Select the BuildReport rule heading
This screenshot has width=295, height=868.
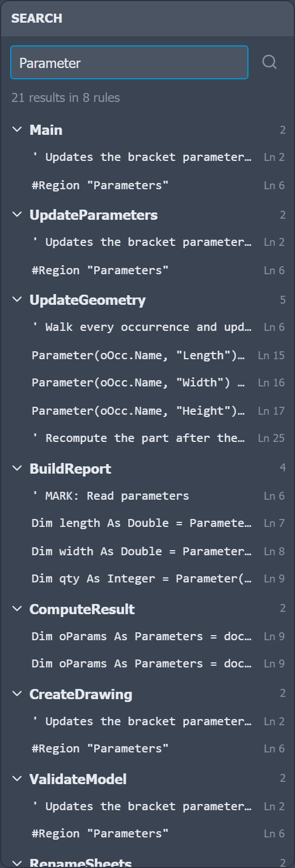tap(70, 469)
